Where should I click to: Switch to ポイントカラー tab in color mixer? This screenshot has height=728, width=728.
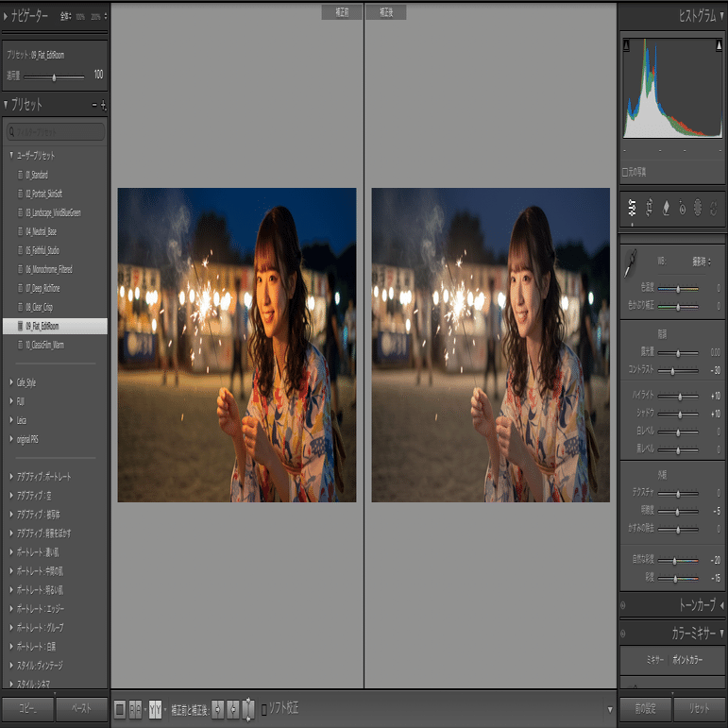[687, 660]
